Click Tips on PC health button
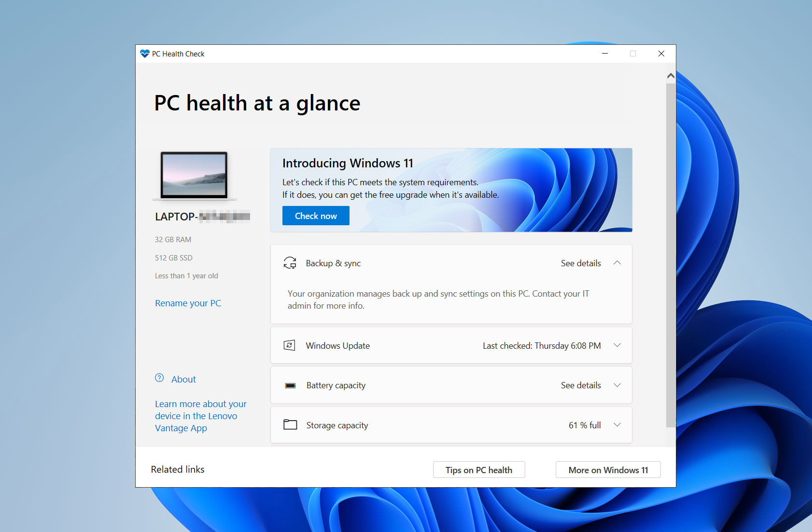Screen dimensions: 812x532 (479, 470)
